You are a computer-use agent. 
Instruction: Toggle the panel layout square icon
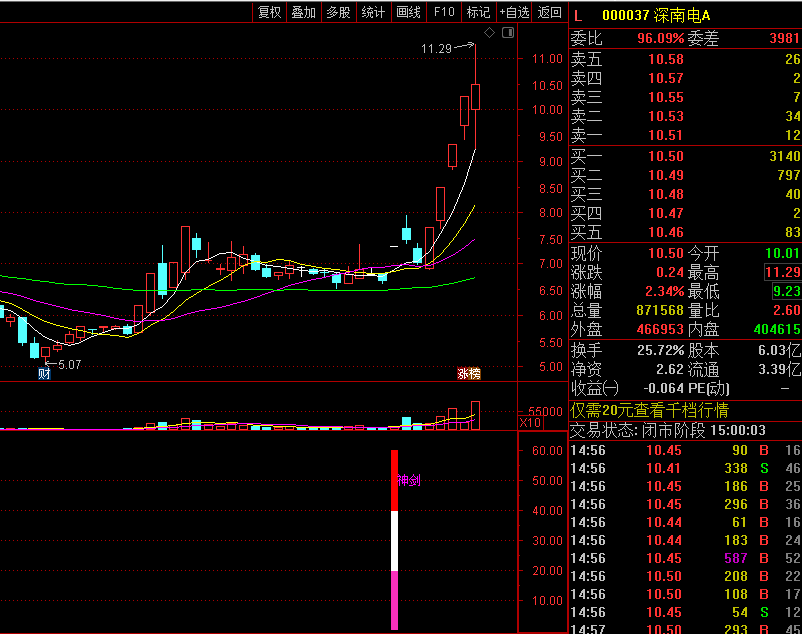(x=508, y=33)
